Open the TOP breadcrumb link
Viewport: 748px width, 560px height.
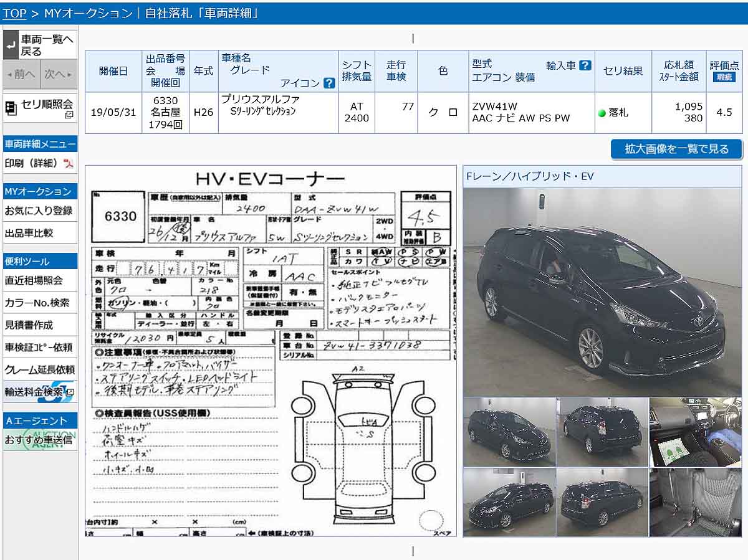(x=14, y=13)
